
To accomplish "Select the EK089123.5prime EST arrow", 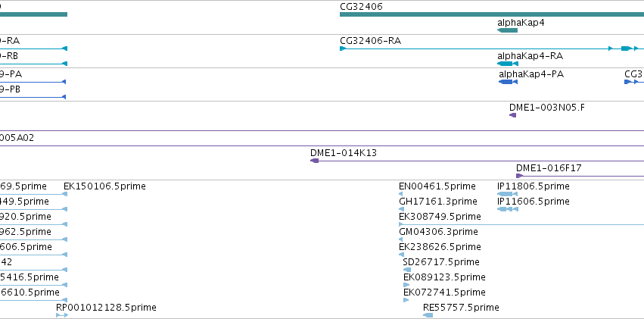I will (x=406, y=285).
